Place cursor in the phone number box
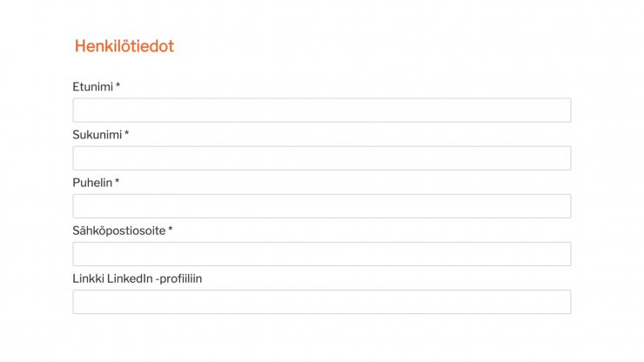The width and height of the screenshot is (644, 362). pos(322,206)
